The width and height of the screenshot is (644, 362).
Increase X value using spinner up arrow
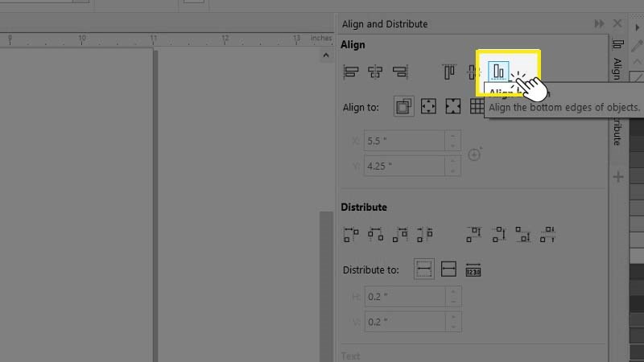[452, 136]
